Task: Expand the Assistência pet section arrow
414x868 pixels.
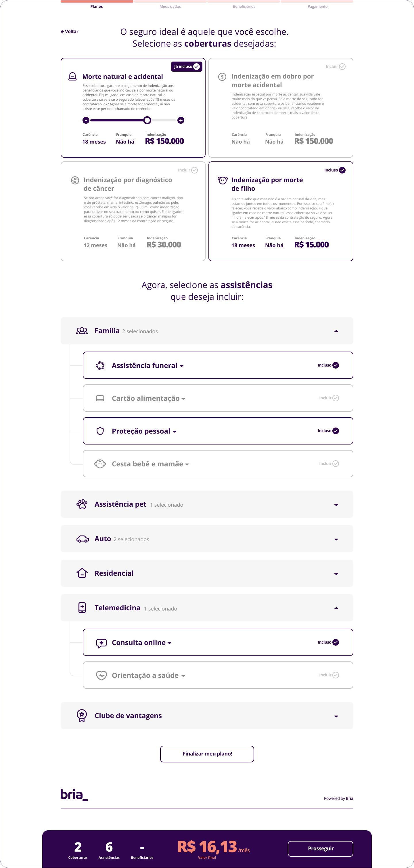Action: click(336, 505)
